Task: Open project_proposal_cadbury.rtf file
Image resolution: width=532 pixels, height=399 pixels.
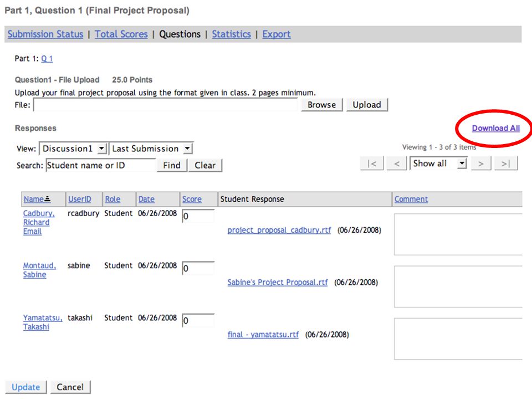Action: (x=279, y=230)
